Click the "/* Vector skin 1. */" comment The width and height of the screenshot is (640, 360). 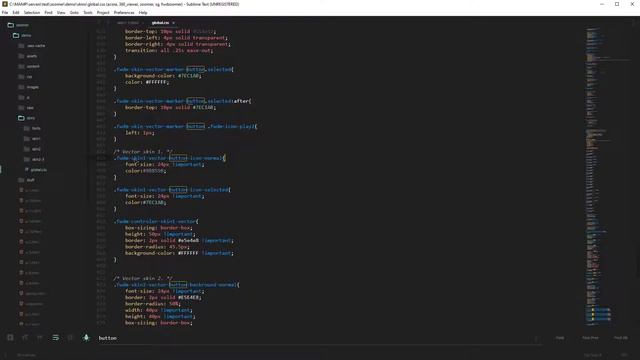(143, 151)
